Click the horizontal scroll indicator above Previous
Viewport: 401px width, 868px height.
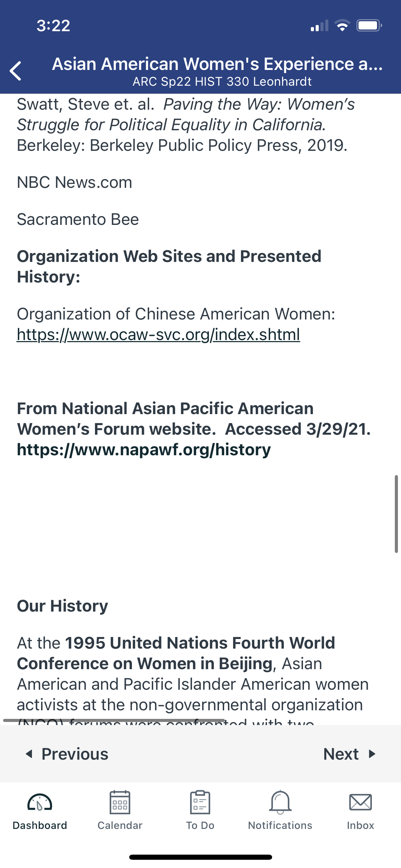[x=114, y=721]
